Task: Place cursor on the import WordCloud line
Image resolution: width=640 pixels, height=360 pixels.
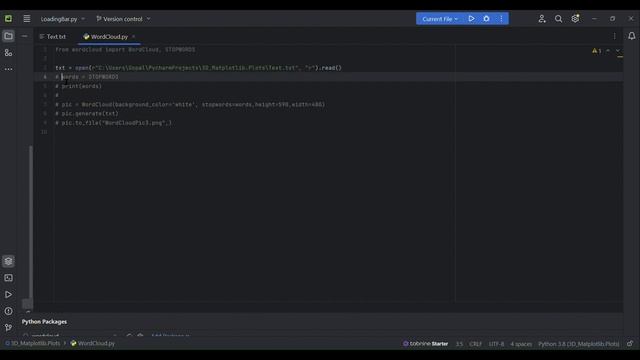Action: pyautogui.click(x=125, y=49)
